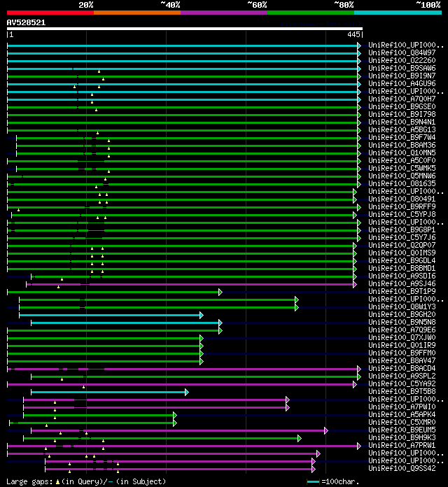Select the UniRef100_A7Q9E6 label

coord(402,330)
